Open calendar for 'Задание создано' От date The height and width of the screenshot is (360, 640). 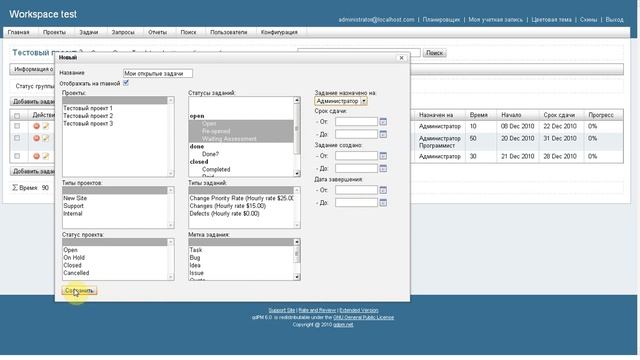[383, 156]
